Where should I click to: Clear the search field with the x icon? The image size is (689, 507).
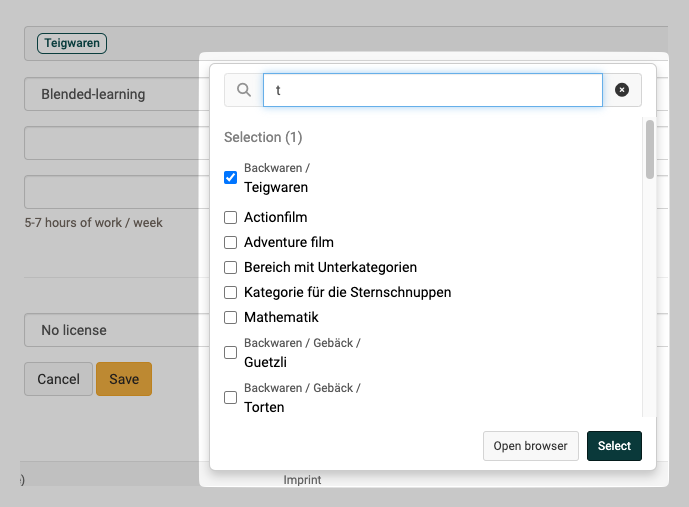click(622, 90)
